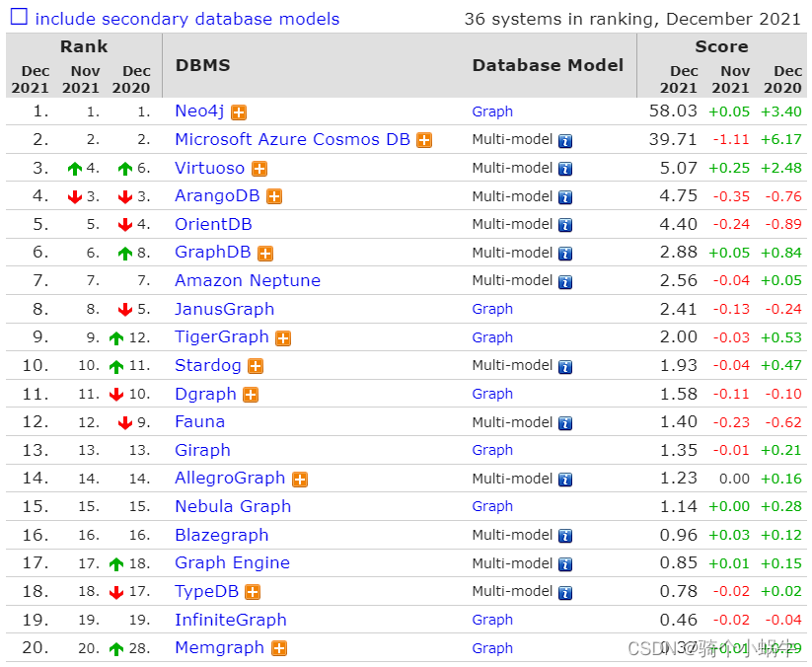The image size is (812, 667).
Task: Open the Amazon Neptune link
Action: click(248, 280)
